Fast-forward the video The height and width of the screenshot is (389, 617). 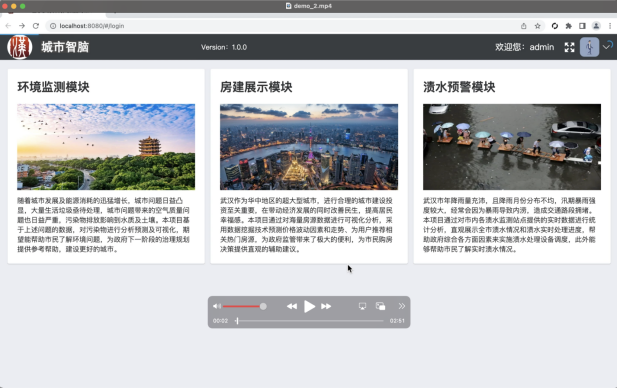[326, 306]
